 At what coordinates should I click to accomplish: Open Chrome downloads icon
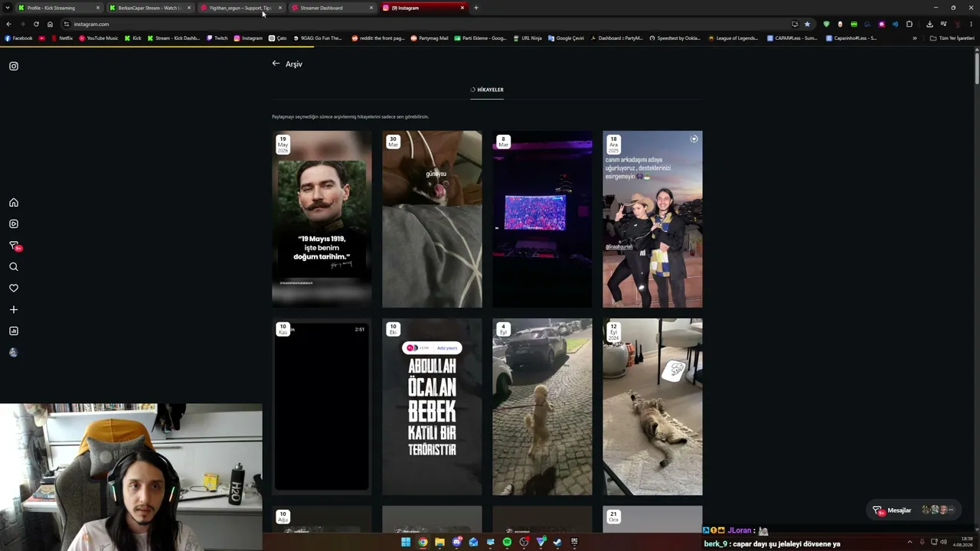click(929, 24)
